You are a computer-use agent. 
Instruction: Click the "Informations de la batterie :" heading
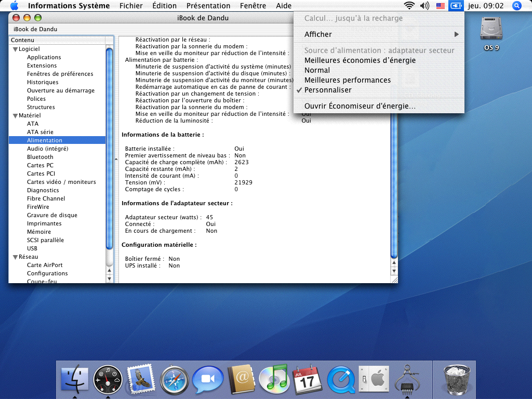(163, 135)
